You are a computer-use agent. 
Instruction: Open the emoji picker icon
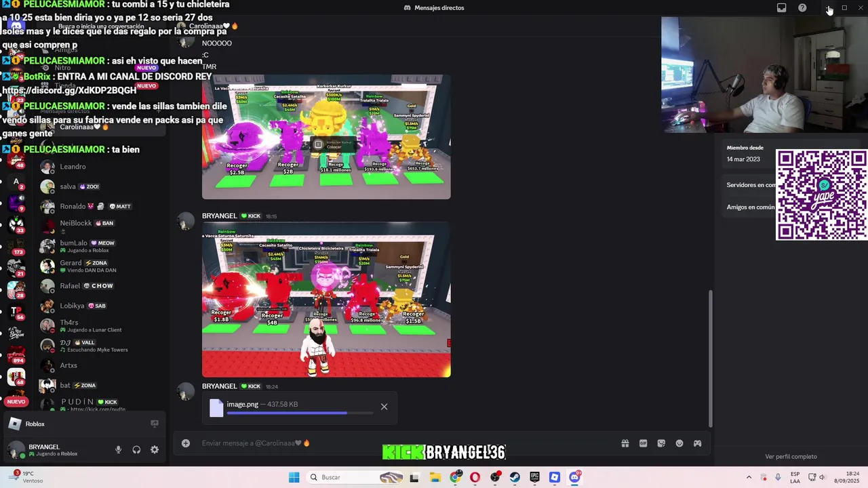(x=679, y=443)
